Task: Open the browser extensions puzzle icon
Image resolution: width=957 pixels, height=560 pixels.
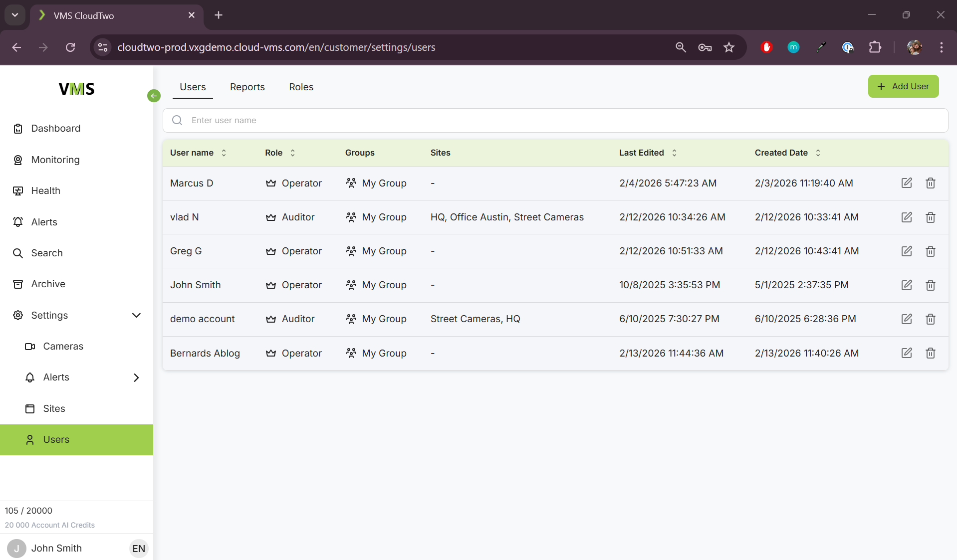Action: [x=875, y=47]
